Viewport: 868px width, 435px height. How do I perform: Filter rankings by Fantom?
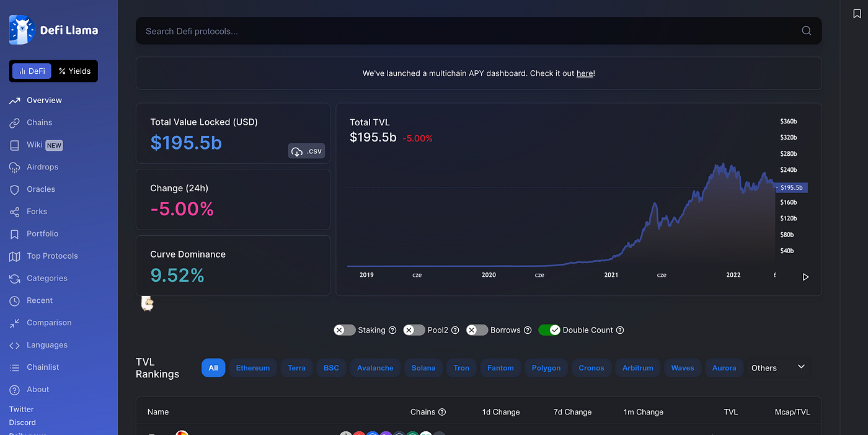(500, 368)
